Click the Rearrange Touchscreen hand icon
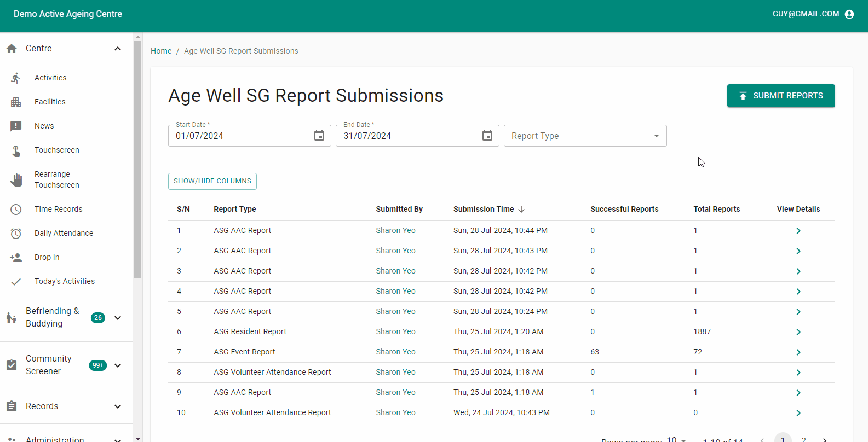 pyautogui.click(x=16, y=180)
